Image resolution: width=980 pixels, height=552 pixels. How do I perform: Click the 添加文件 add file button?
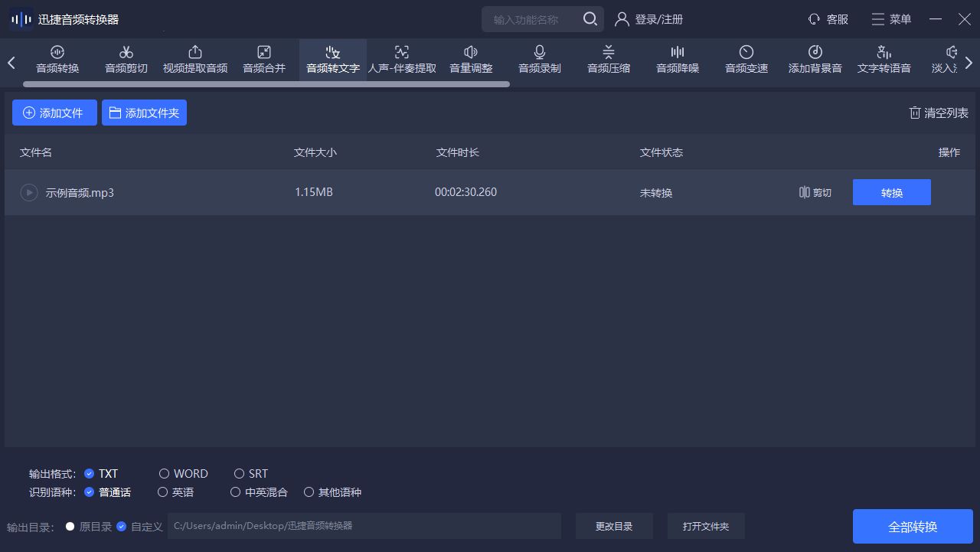(x=54, y=113)
